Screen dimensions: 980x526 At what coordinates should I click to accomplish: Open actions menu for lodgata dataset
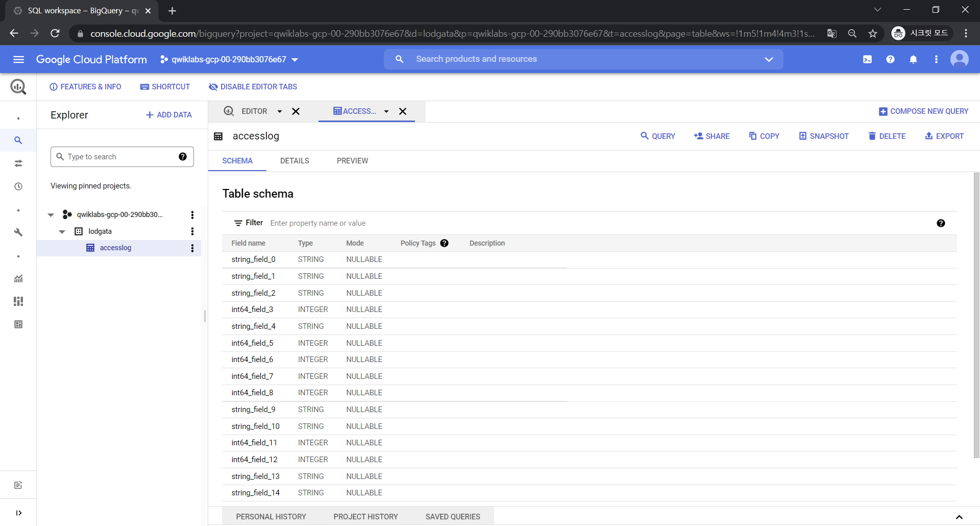pyautogui.click(x=192, y=231)
